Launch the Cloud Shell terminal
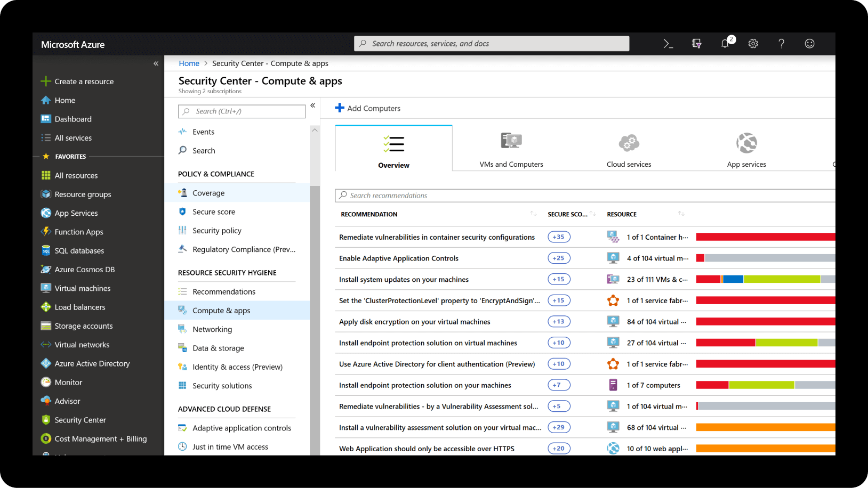This screenshot has width=868, height=488. [668, 44]
